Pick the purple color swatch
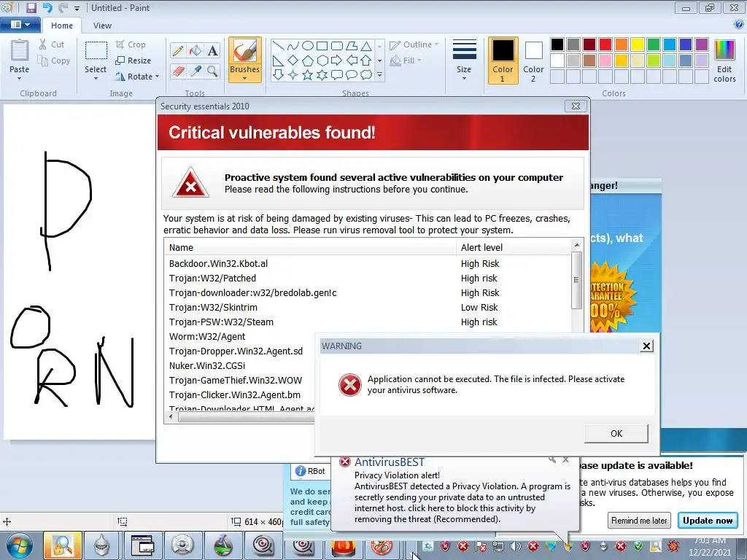Screen dimensions: 747x560 point(702,44)
